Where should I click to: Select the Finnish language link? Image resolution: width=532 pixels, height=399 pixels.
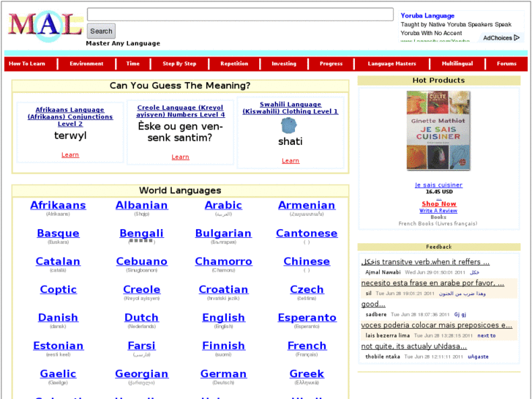pyautogui.click(x=223, y=346)
